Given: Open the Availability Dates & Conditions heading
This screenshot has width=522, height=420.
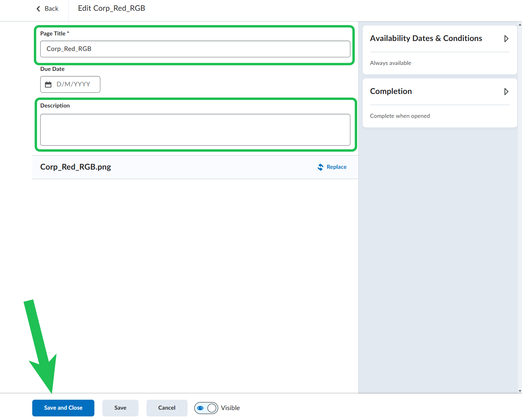Looking at the screenshot, I should pyautogui.click(x=426, y=39).
